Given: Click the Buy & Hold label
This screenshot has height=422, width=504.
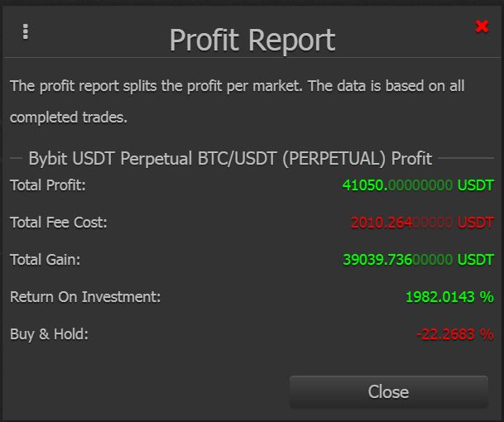Looking at the screenshot, I should pyautogui.click(x=49, y=334).
